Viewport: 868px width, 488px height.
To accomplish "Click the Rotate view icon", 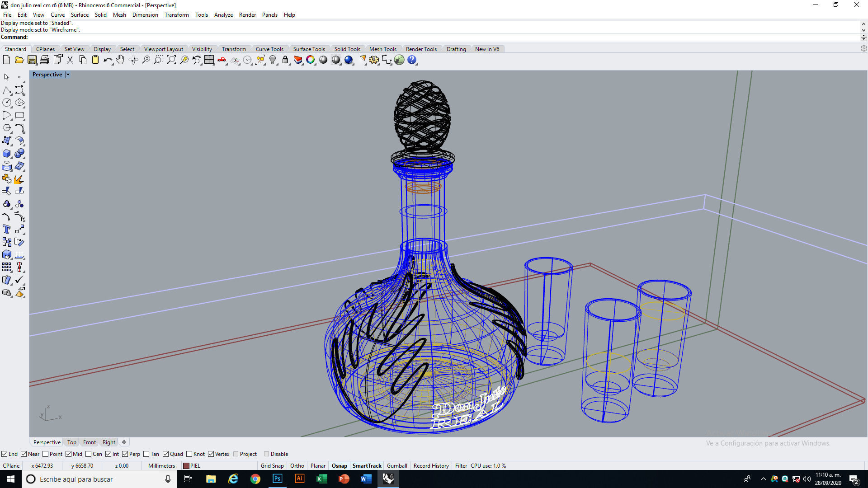I will point(133,60).
